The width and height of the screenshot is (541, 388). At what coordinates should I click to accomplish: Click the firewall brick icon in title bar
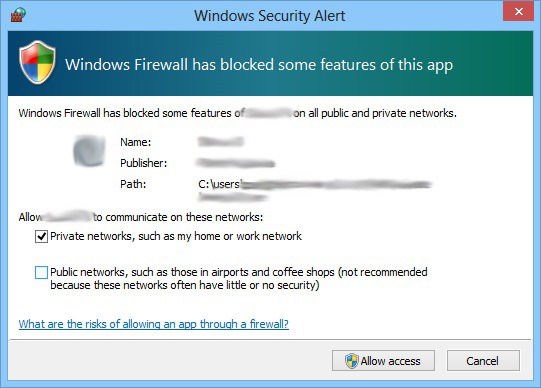coord(18,15)
